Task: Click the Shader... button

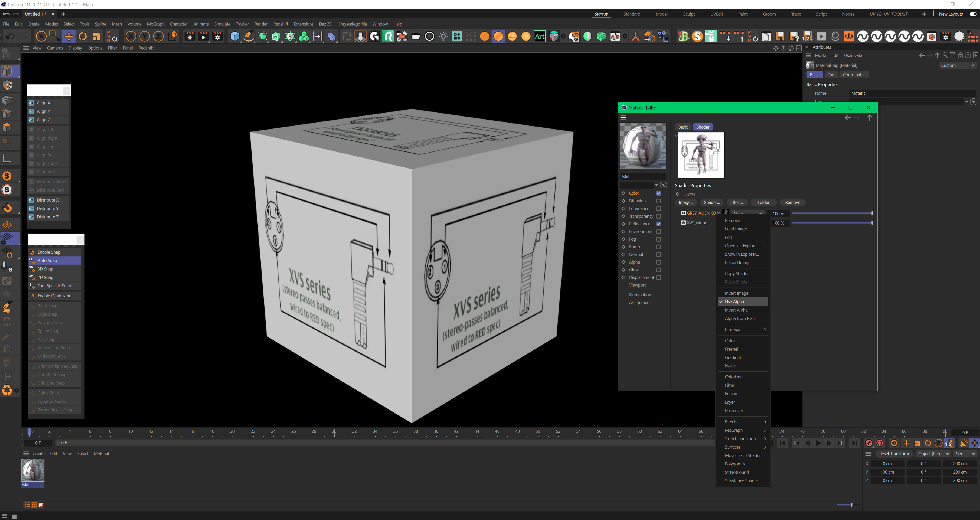Action: (712, 202)
